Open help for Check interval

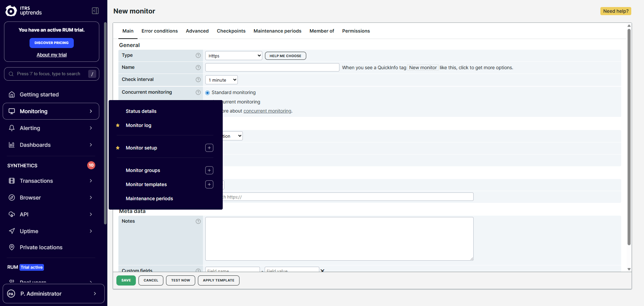(198, 80)
